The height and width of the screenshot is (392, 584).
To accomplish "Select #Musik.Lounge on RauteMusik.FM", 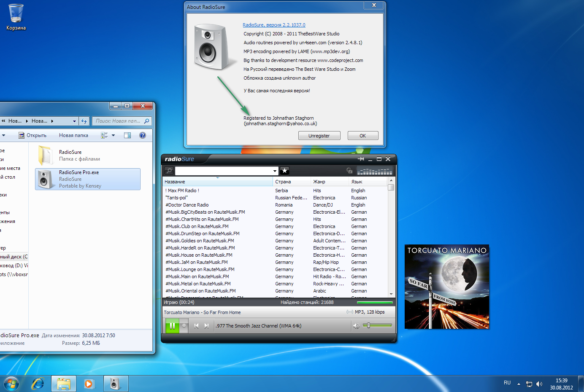I will (275, 269).
